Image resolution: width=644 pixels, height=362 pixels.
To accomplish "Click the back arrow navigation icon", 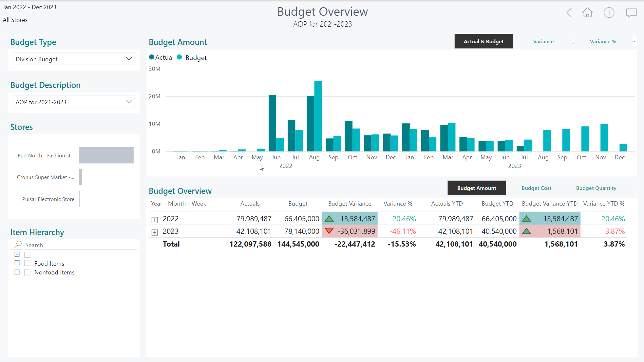I will coord(569,13).
